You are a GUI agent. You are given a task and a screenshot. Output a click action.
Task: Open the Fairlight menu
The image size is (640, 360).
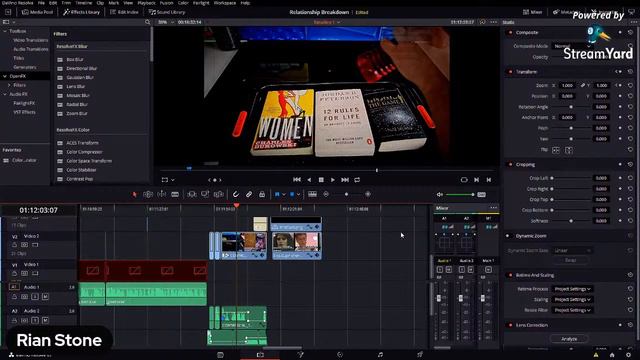(201, 3)
